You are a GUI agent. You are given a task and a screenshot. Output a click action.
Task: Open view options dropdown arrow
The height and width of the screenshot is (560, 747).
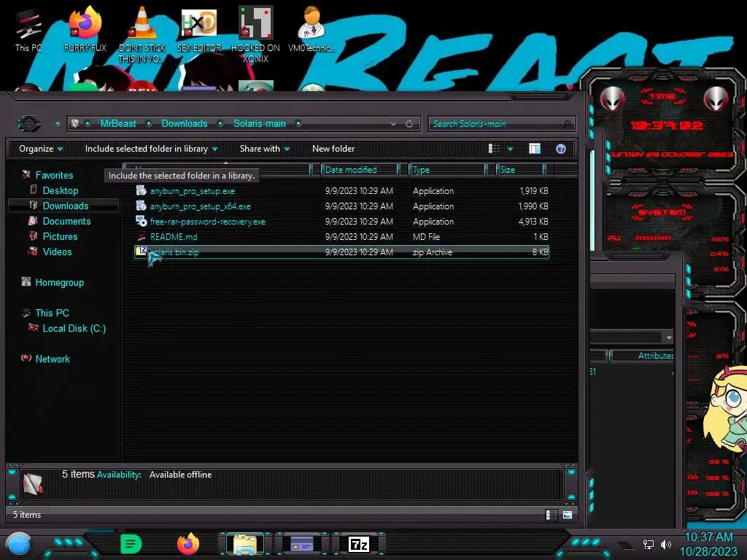pos(510,149)
